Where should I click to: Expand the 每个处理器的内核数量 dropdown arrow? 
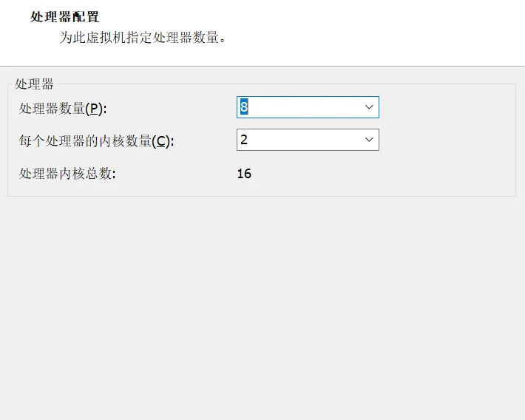click(x=369, y=140)
